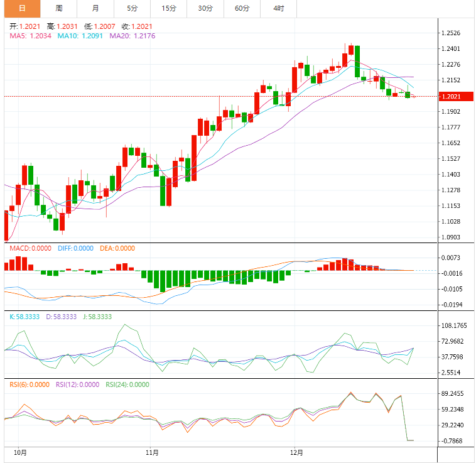The height and width of the screenshot is (463, 476).
Task: Click the 10月 date axis label
Action: (20, 453)
